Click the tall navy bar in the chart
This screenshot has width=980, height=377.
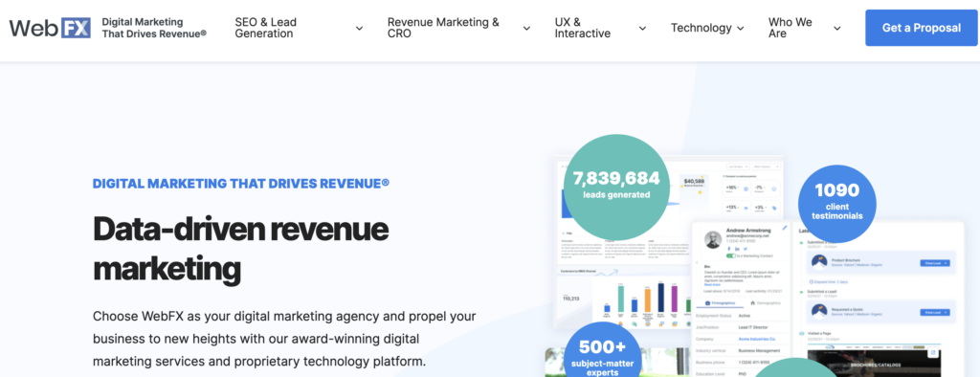[x=661, y=297]
